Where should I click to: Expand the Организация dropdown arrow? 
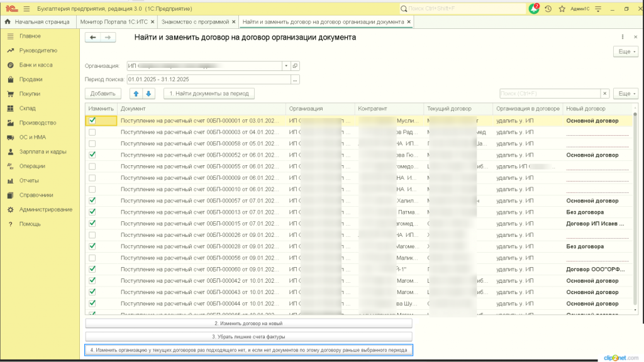click(286, 65)
